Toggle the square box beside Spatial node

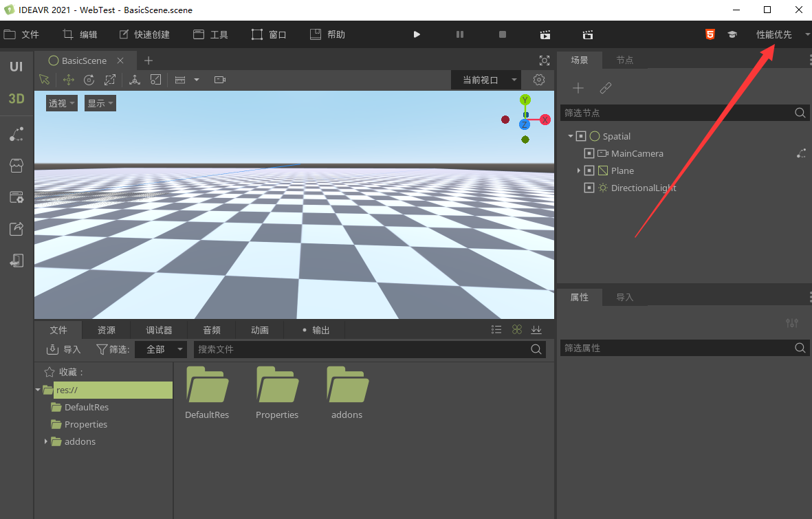pyautogui.click(x=581, y=136)
